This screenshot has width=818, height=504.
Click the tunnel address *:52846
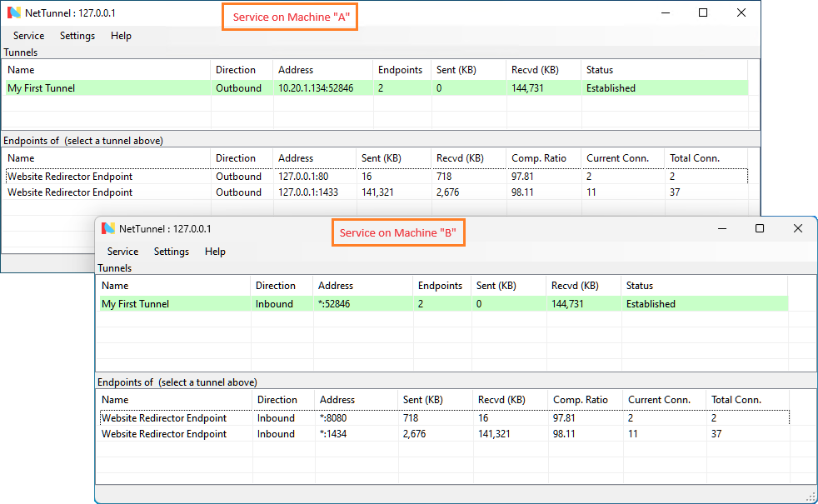tap(334, 304)
